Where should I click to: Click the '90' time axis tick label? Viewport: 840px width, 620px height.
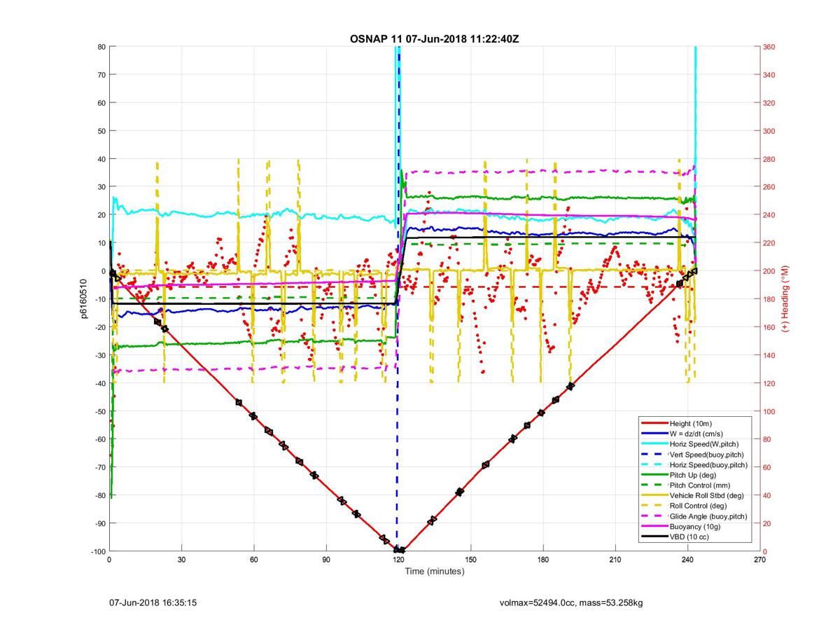pyautogui.click(x=326, y=560)
